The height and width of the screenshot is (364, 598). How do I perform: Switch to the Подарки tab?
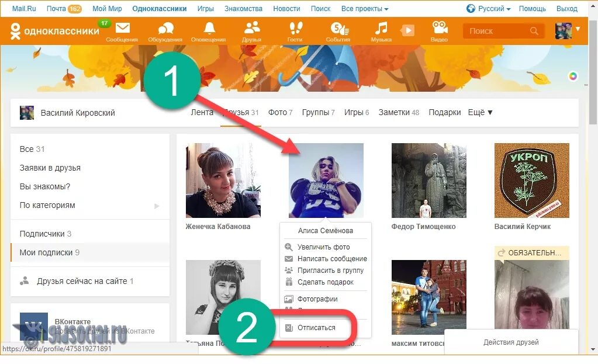pos(445,112)
